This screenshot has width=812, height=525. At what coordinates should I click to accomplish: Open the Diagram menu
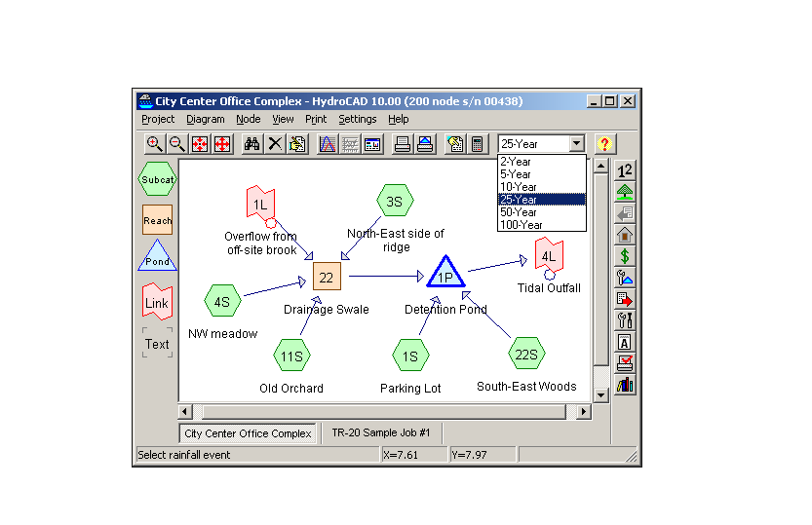(x=206, y=120)
